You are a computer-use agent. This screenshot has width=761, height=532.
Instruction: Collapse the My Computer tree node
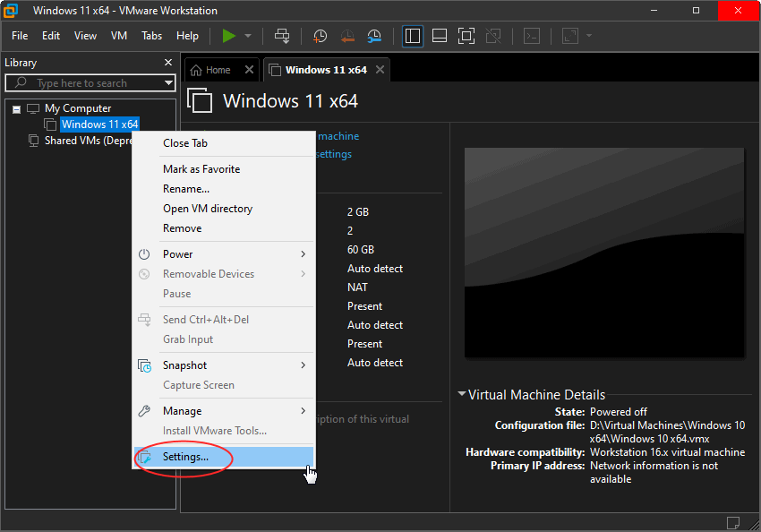point(16,108)
